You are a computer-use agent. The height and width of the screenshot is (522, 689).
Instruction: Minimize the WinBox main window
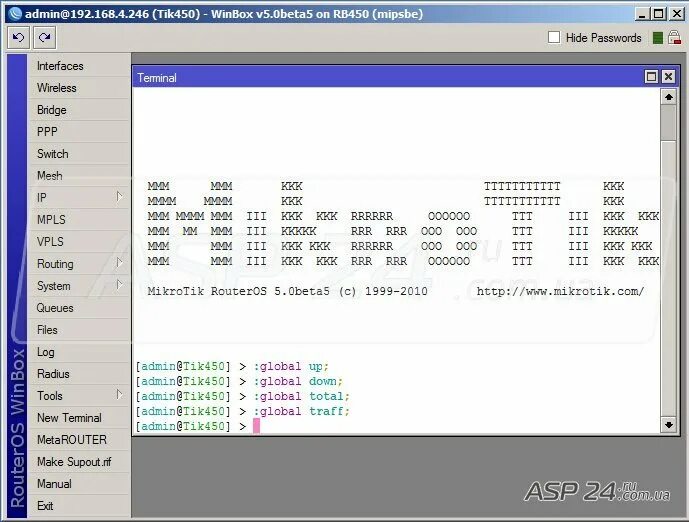(642, 14)
